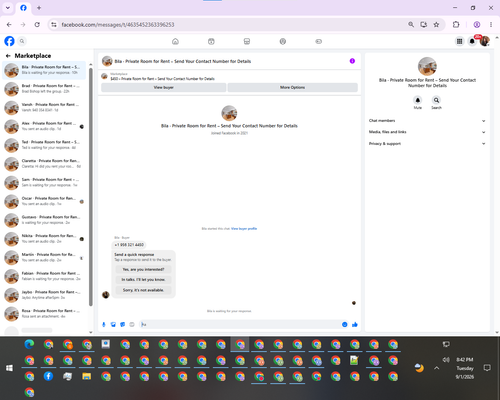Open the Fabian conversation in the list
Screen dimensions: 500x400
click(x=44, y=276)
